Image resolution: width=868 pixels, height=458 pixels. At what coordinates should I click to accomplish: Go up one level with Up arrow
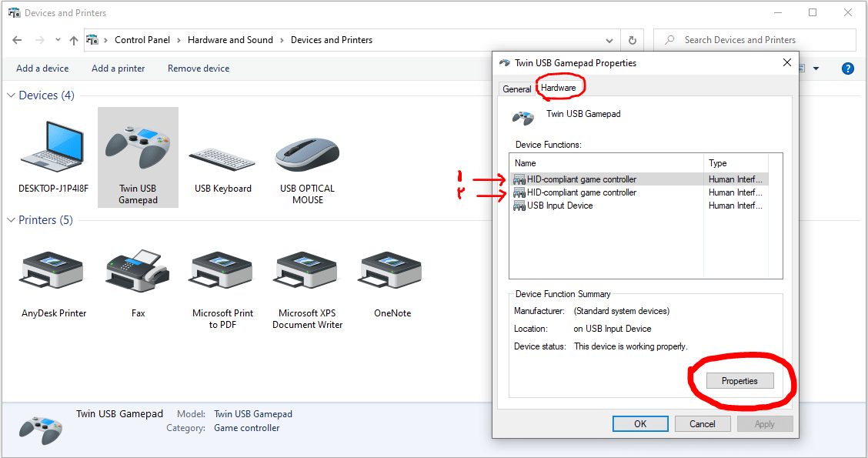[x=74, y=41]
